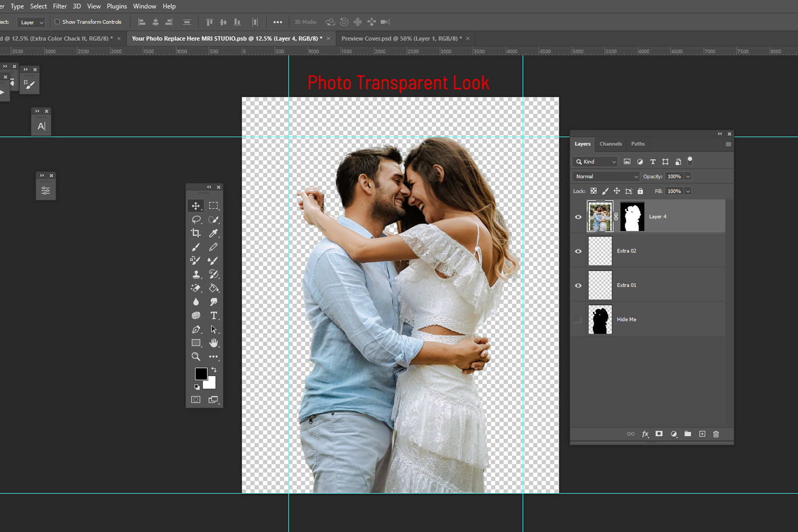Add layer mask icon
Viewport: 798px width, 532px height.
pos(659,434)
